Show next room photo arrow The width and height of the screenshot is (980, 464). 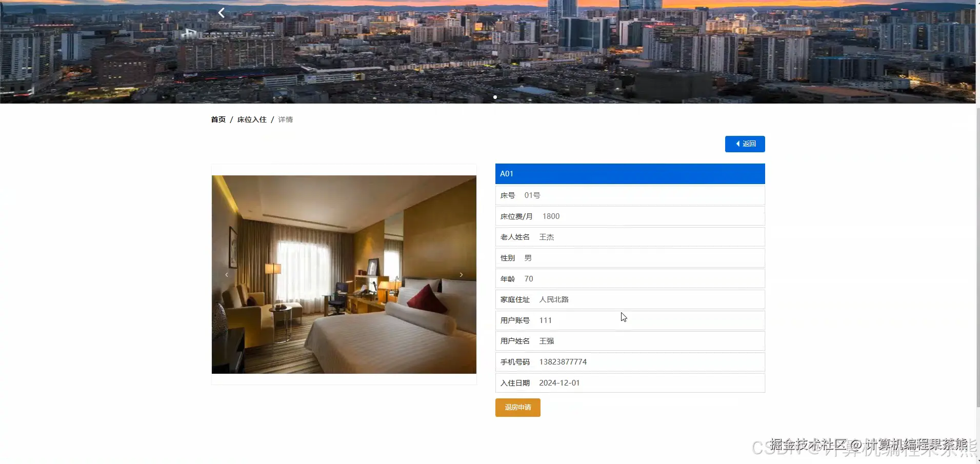click(461, 275)
